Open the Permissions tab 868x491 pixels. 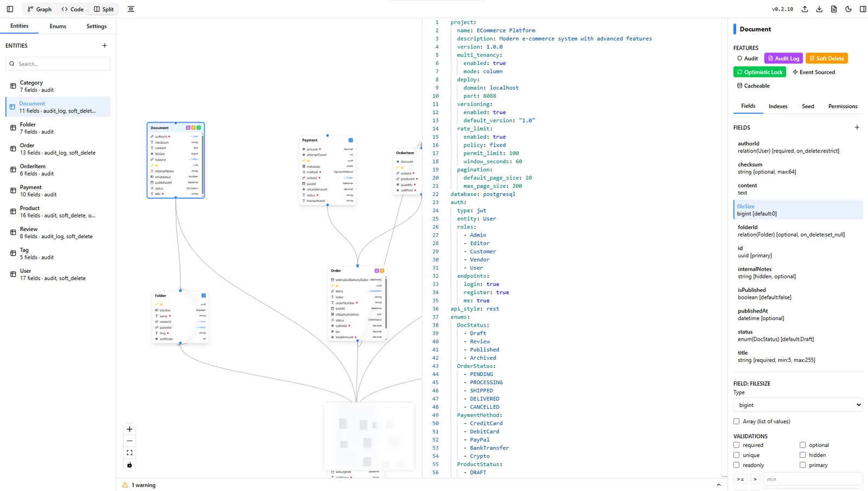tap(843, 106)
